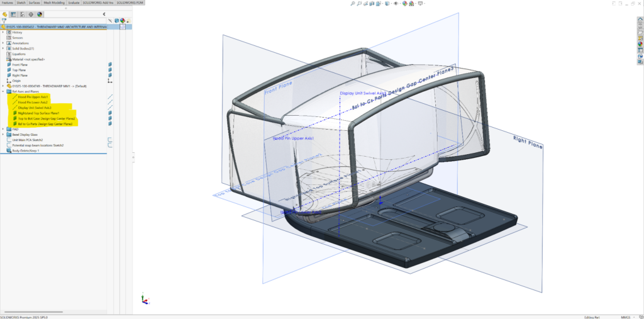This screenshot has width=644, height=319.
Task: Select the Sensors tree item
Action: pyautogui.click(x=18, y=37)
